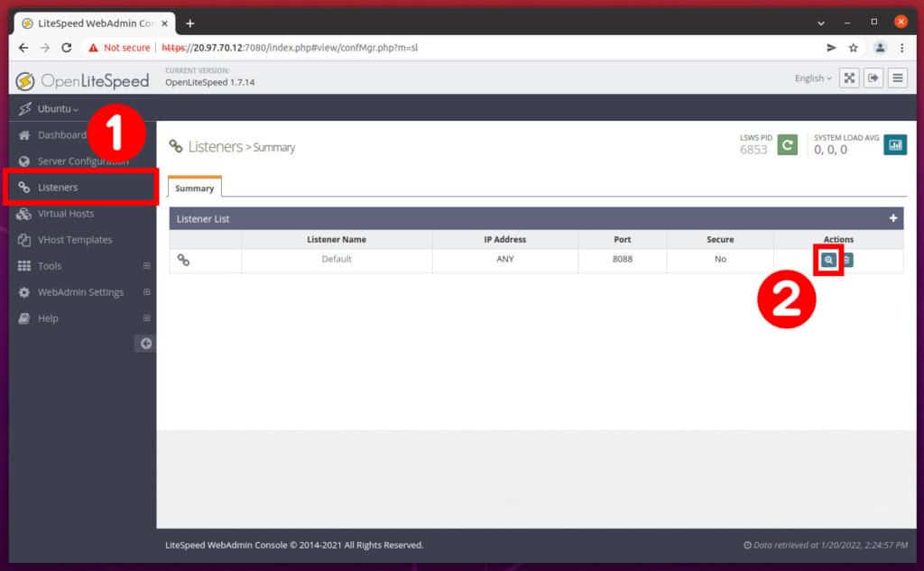
Task: Click the browser forward arrow
Action: 45,48
